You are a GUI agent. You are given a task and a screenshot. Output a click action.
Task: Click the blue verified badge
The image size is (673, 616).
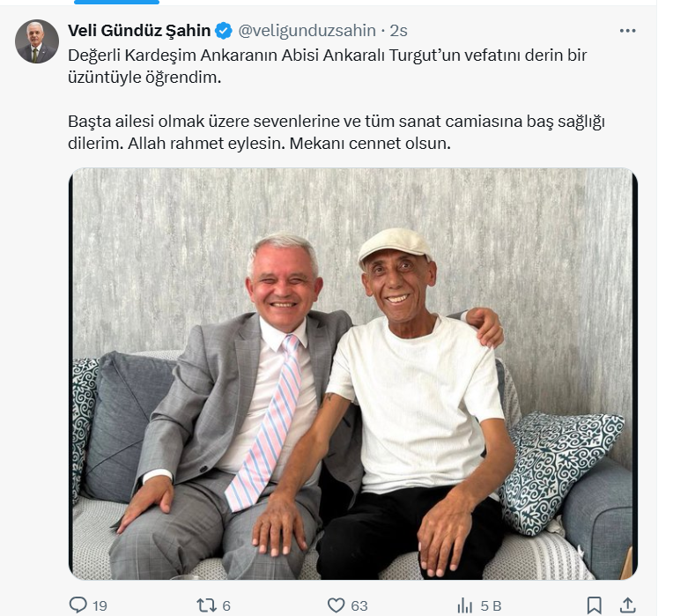tap(223, 31)
